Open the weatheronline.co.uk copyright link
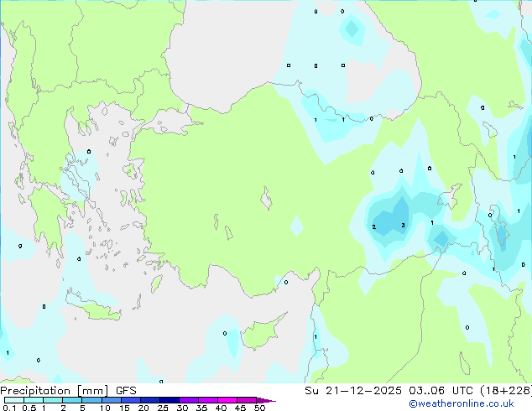 point(462,403)
